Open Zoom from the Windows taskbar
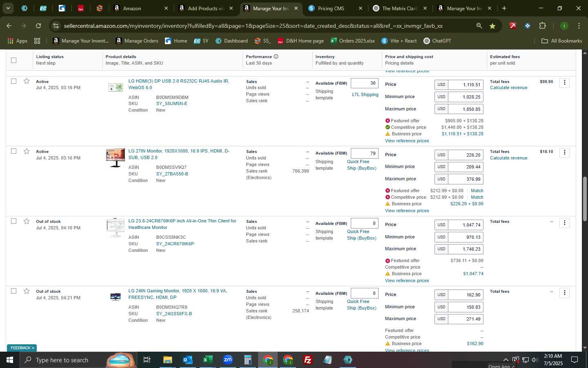This screenshot has height=368, width=588. 227,360
